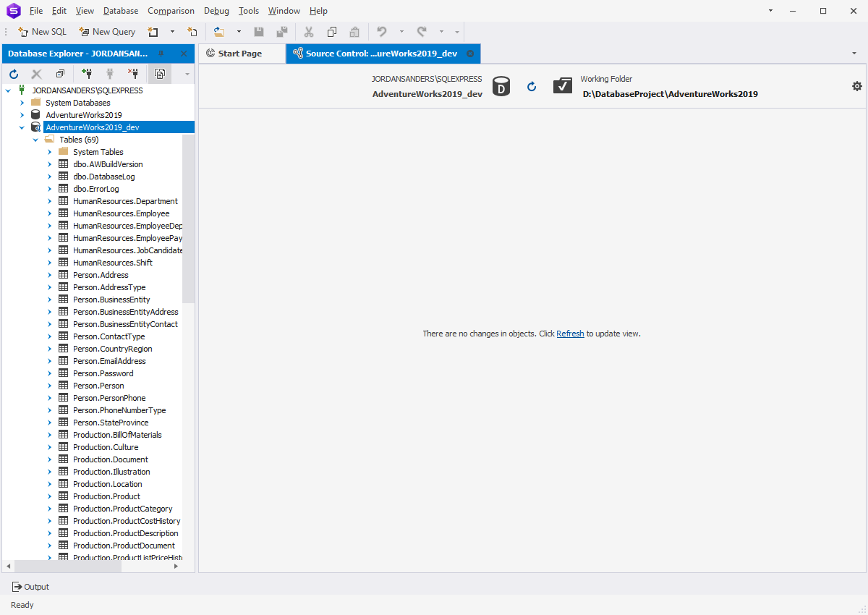This screenshot has height=615, width=868.
Task: Click the Delete X icon in Database Explorer
Action: click(x=37, y=74)
